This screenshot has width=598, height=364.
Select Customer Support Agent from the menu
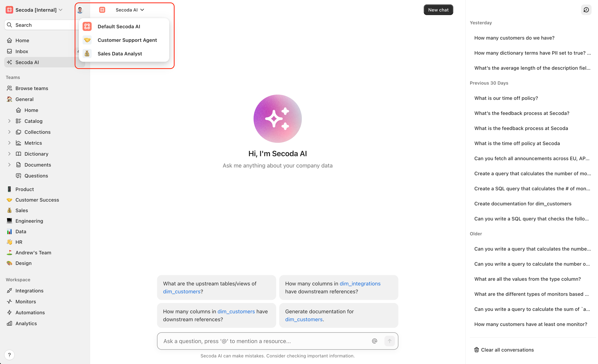pos(127,40)
